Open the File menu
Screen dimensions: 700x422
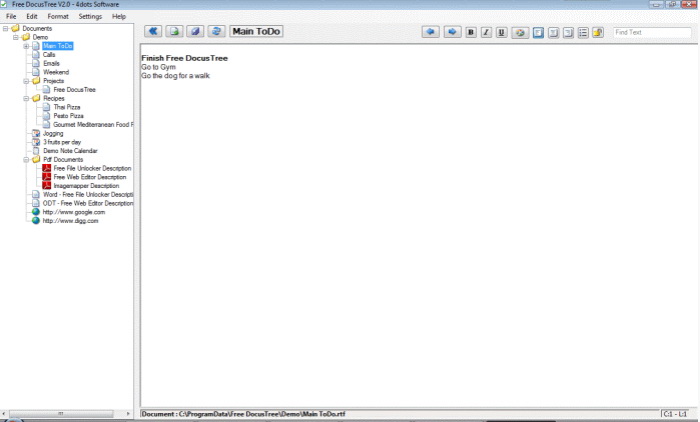click(11, 16)
